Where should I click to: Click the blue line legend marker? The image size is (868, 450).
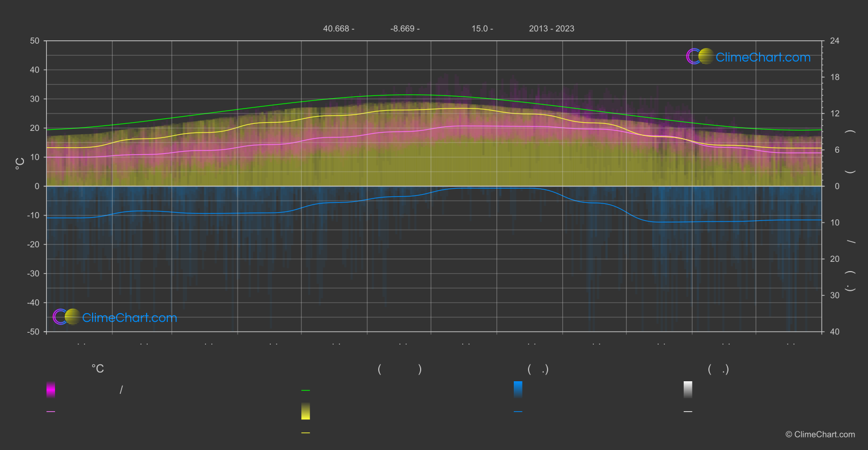coord(518,412)
